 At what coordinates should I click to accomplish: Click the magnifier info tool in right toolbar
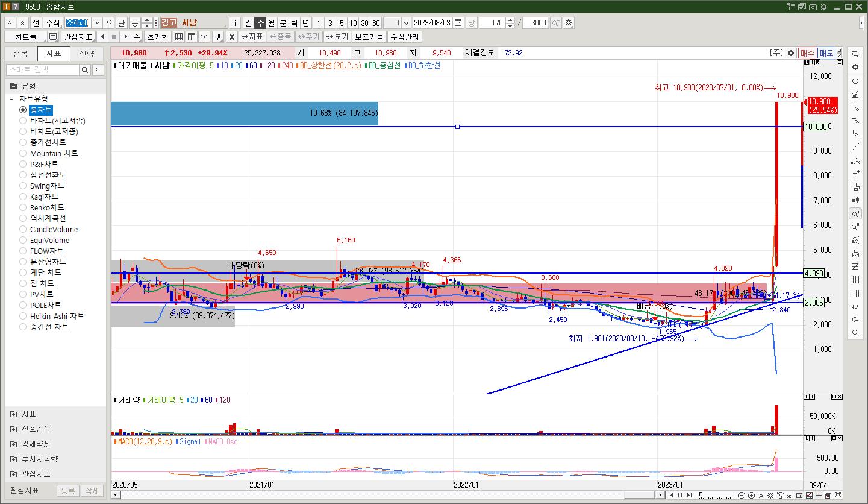(x=855, y=213)
